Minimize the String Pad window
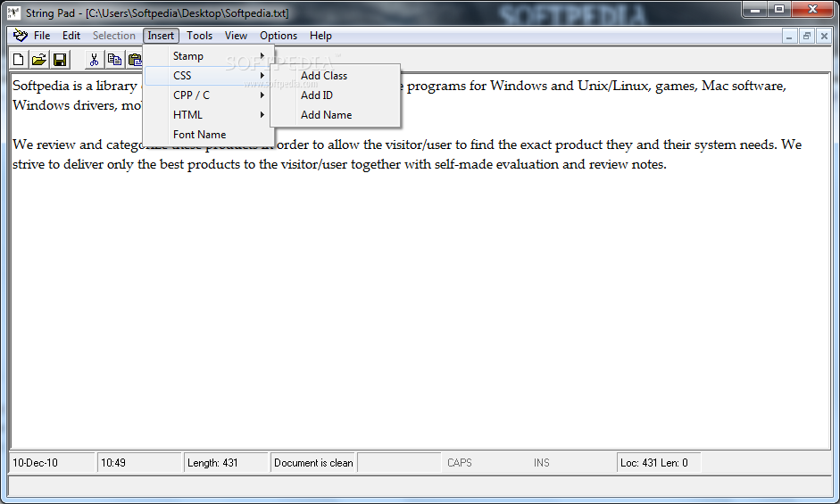Viewport: 840px width, 504px height. (755, 9)
